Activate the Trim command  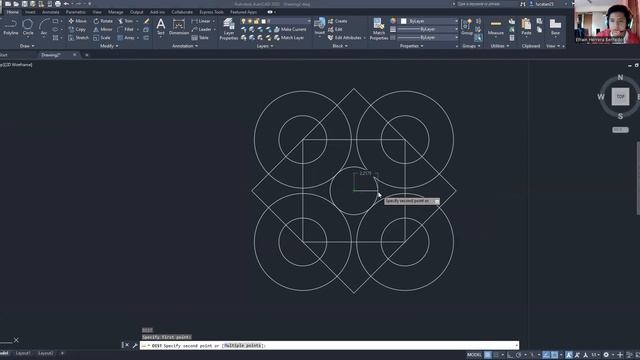point(126,21)
